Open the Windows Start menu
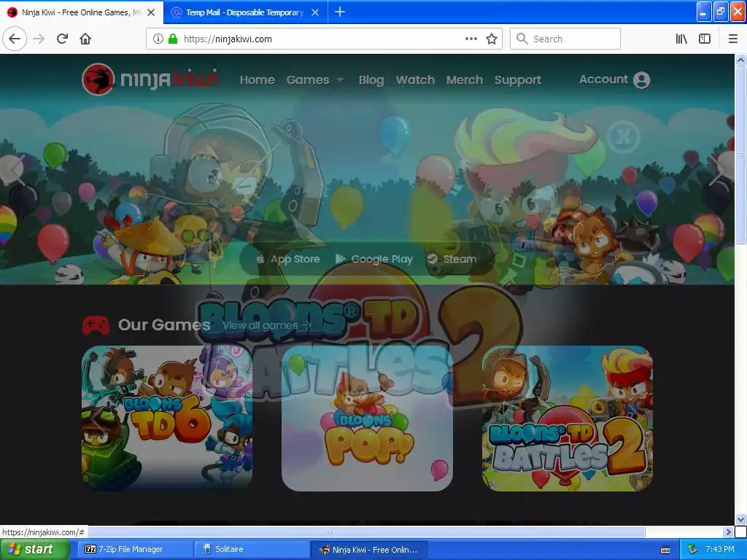The image size is (747, 560). [35, 550]
